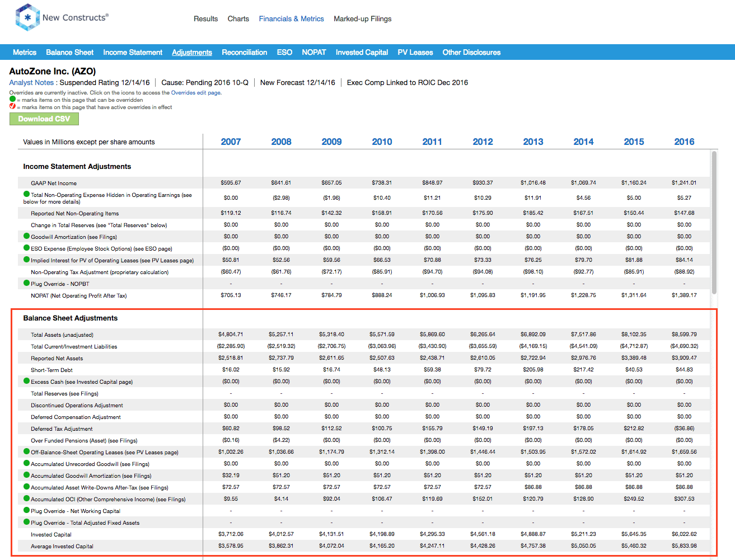The width and height of the screenshot is (735, 560).
Task: Click green dot for Accumulated Unrecorded Goodwill
Action: point(26,463)
